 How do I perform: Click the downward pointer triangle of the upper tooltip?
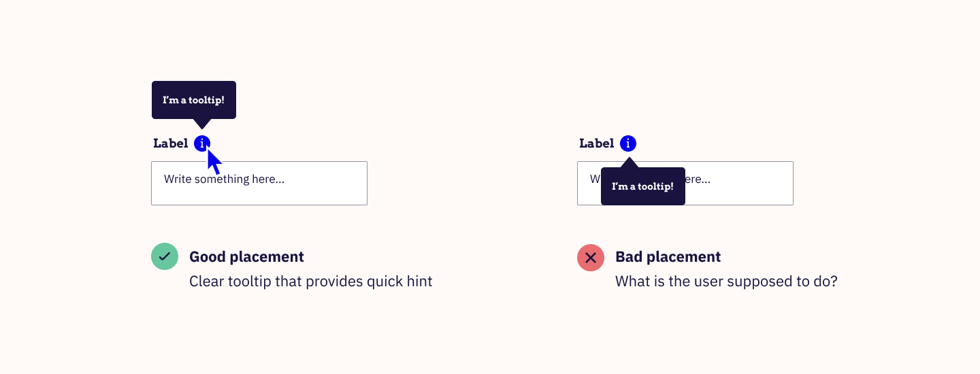click(x=201, y=124)
